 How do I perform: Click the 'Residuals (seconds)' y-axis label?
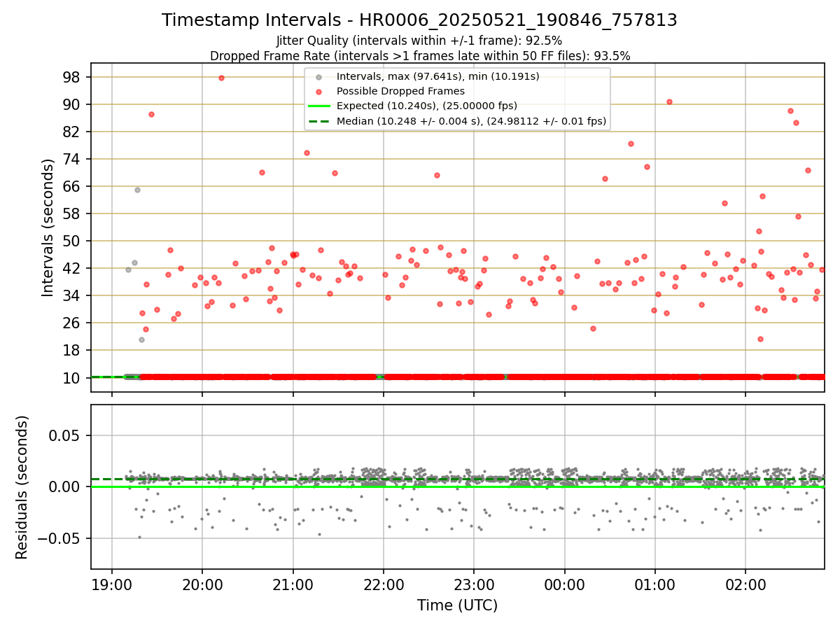(22, 487)
